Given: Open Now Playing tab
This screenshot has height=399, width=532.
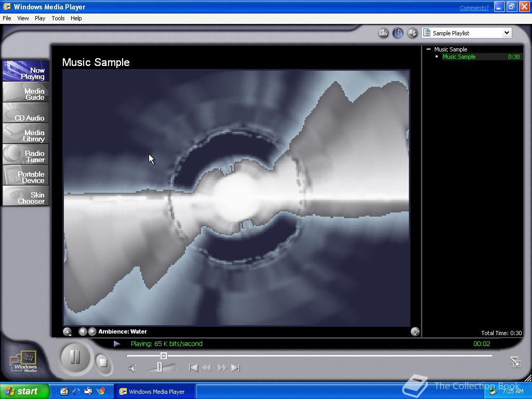Looking at the screenshot, I should (x=26, y=71).
